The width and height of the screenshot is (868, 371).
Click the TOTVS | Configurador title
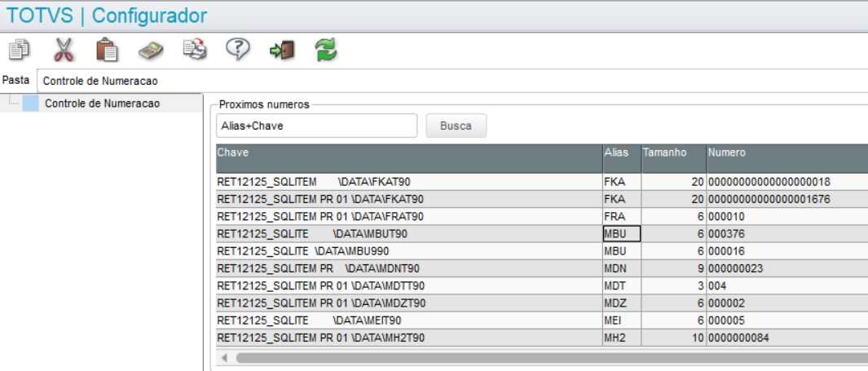tap(106, 15)
